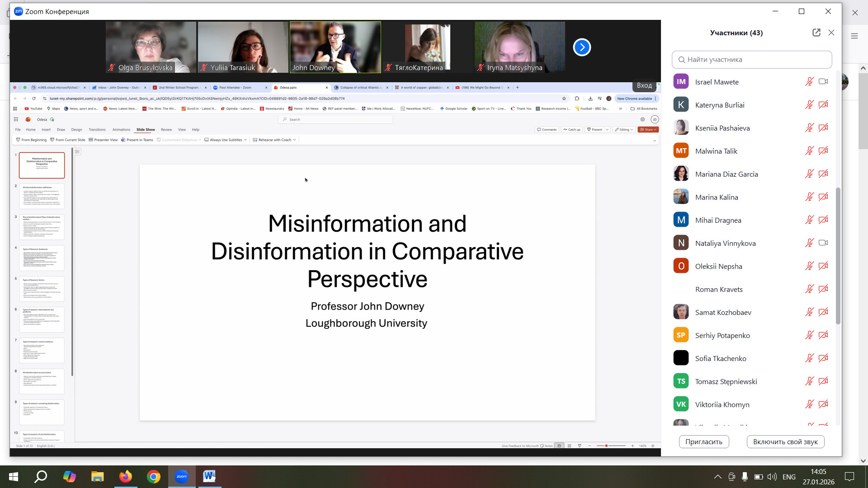Click the taskbar search magnifier icon
Viewport: 868px width, 488px height.
(x=41, y=477)
